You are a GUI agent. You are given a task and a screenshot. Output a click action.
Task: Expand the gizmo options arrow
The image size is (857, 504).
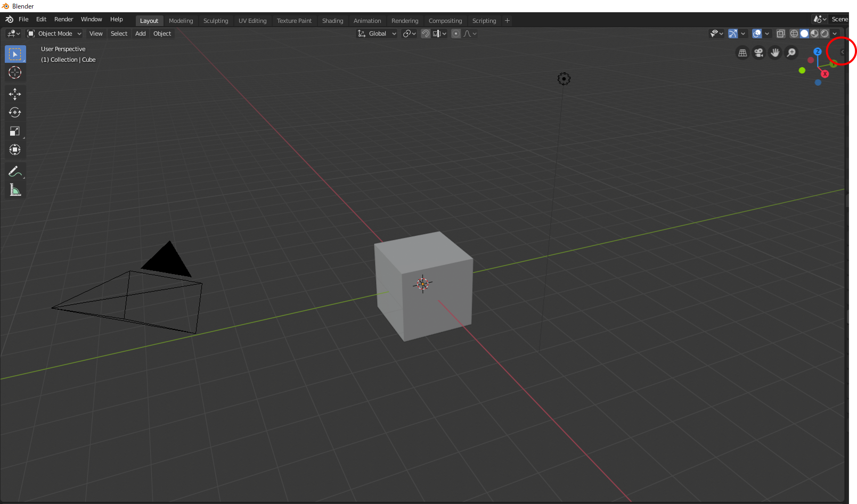coord(743,34)
